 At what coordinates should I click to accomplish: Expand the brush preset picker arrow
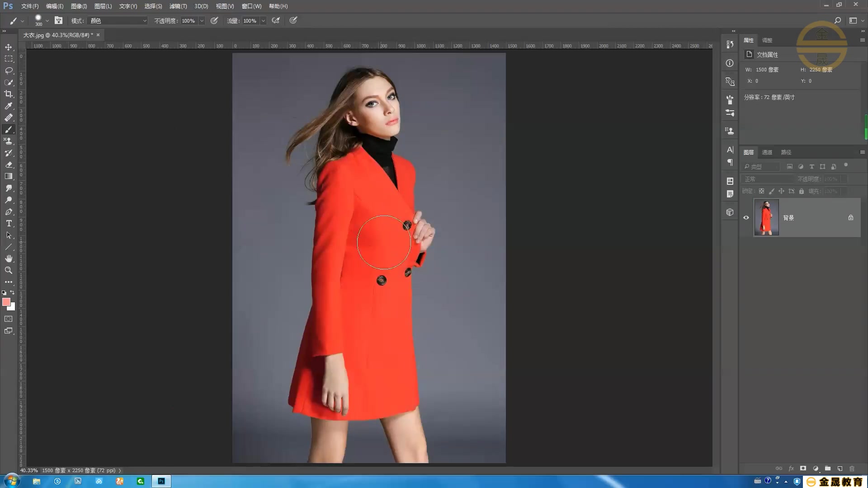(x=47, y=21)
